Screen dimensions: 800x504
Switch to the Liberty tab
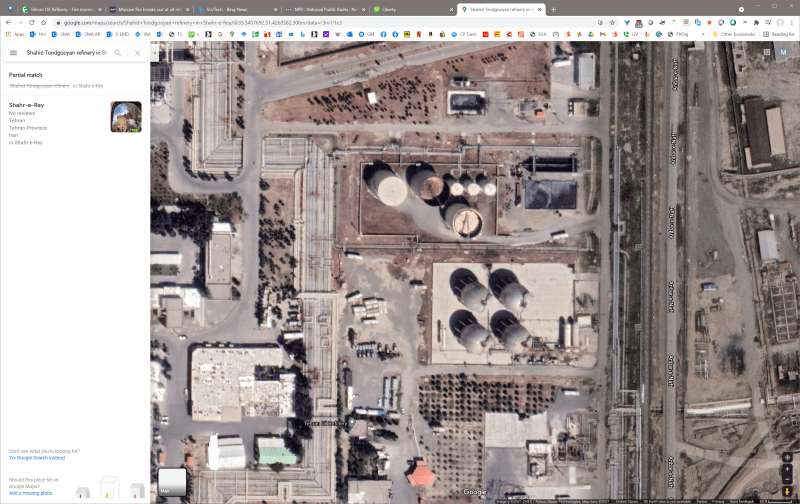point(412,9)
